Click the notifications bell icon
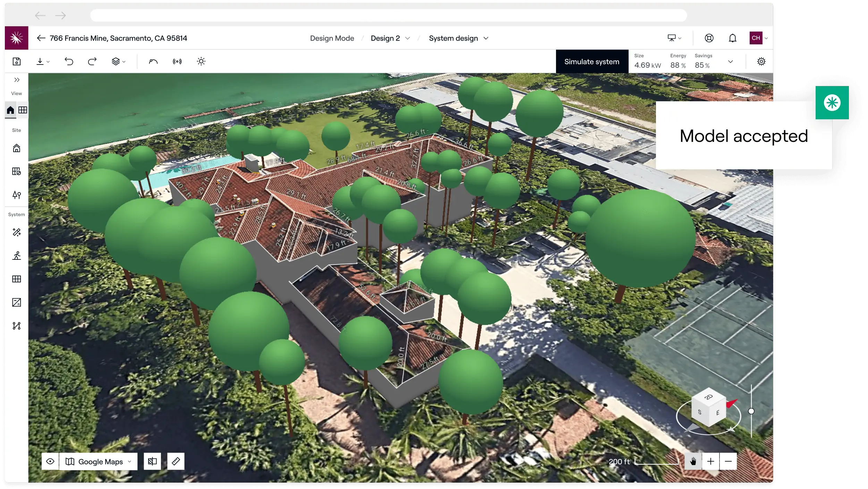Screen dimensions: 868x489 (732, 38)
